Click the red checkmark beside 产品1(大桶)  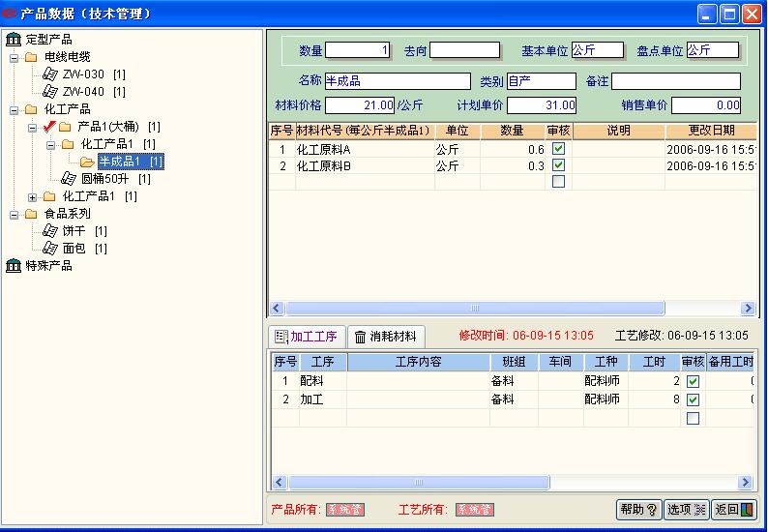coord(49,127)
